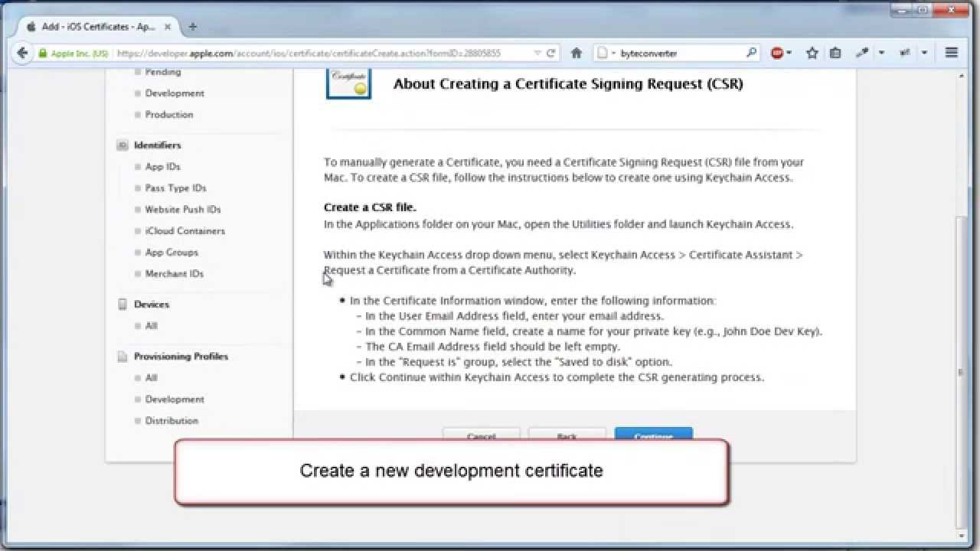Click the Certificate thumbnail image
The width and height of the screenshot is (980, 551).
(x=348, y=83)
